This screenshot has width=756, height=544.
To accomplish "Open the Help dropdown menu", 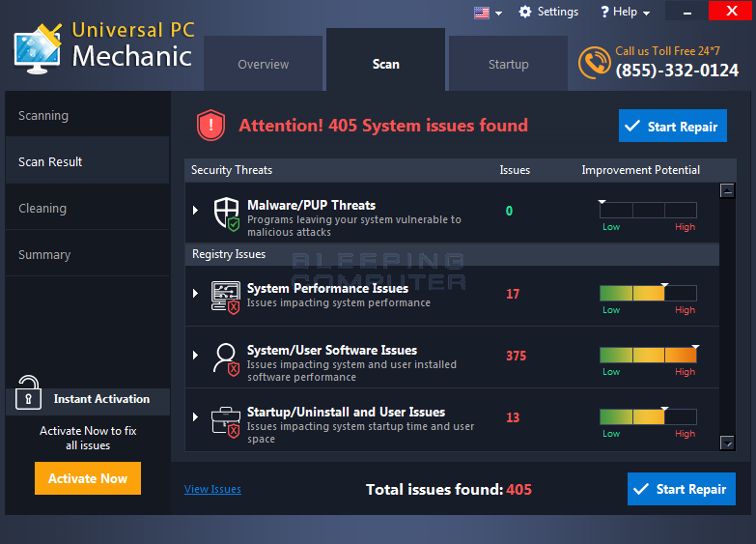I will 625,12.
